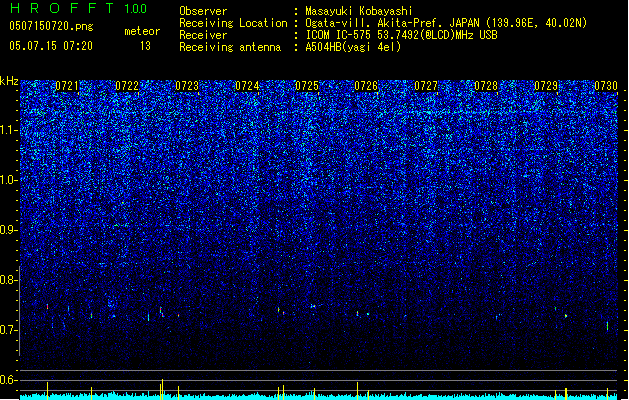Click the Receiving Location label
The width and height of the screenshot is (629, 400).
[x=233, y=23]
